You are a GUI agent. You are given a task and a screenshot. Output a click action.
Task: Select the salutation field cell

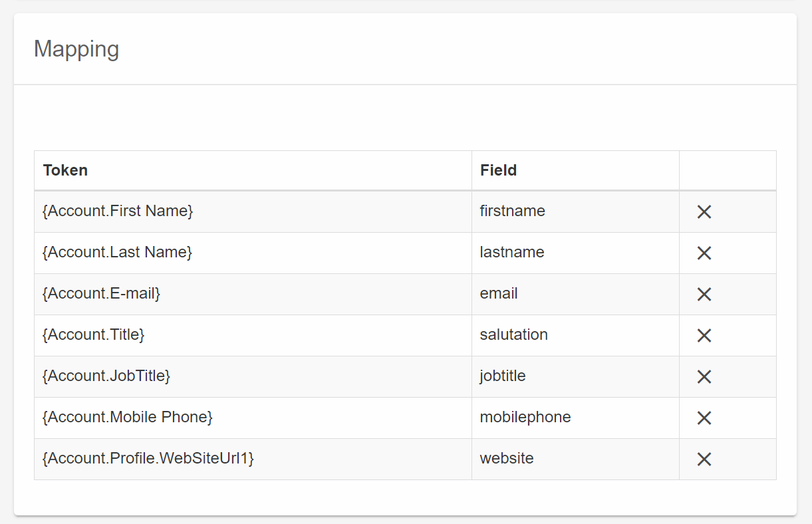click(x=513, y=335)
